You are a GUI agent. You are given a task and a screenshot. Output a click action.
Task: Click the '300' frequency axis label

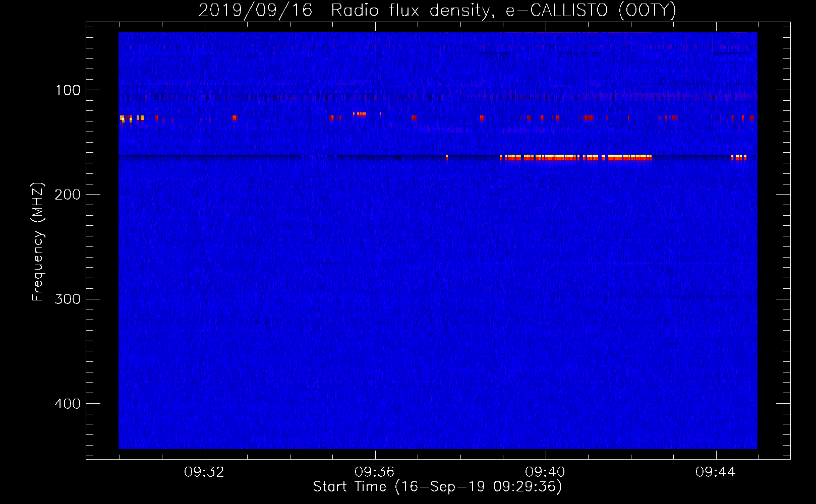[68, 299]
